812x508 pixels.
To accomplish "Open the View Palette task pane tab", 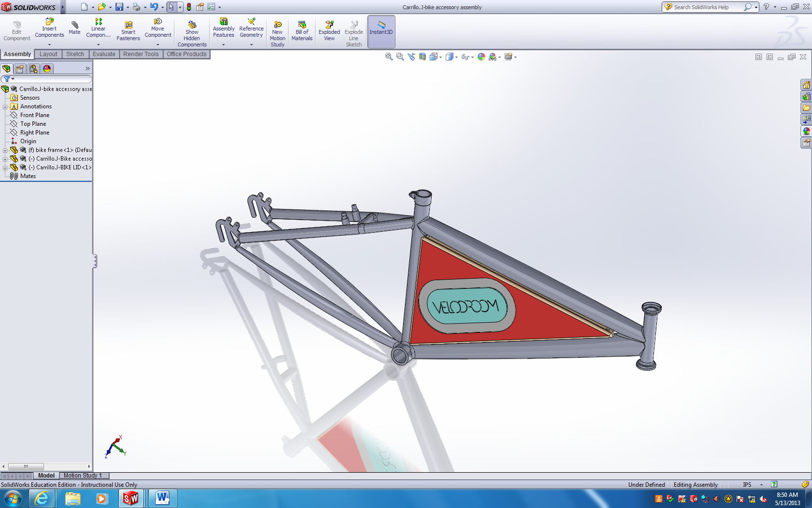I will (x=806, y=120).
